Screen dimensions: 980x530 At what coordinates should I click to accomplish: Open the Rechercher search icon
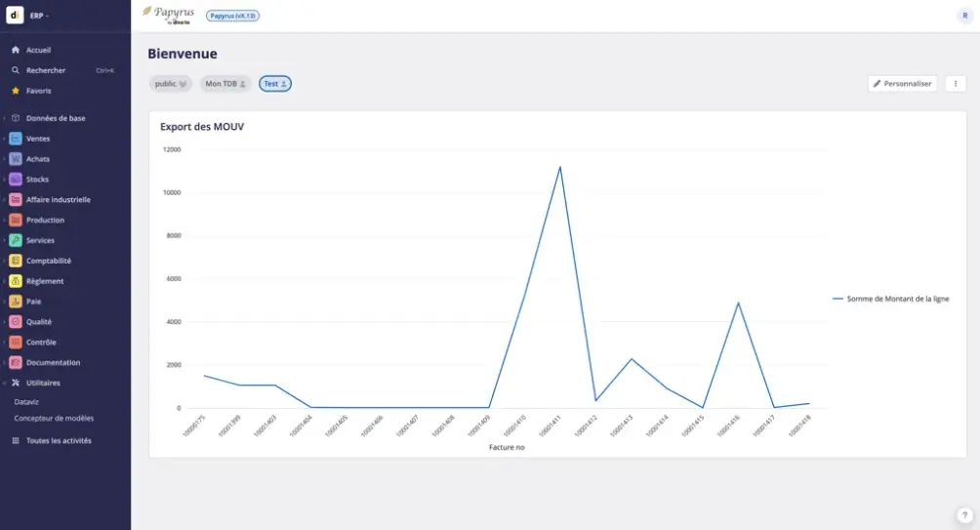(16, 70)
